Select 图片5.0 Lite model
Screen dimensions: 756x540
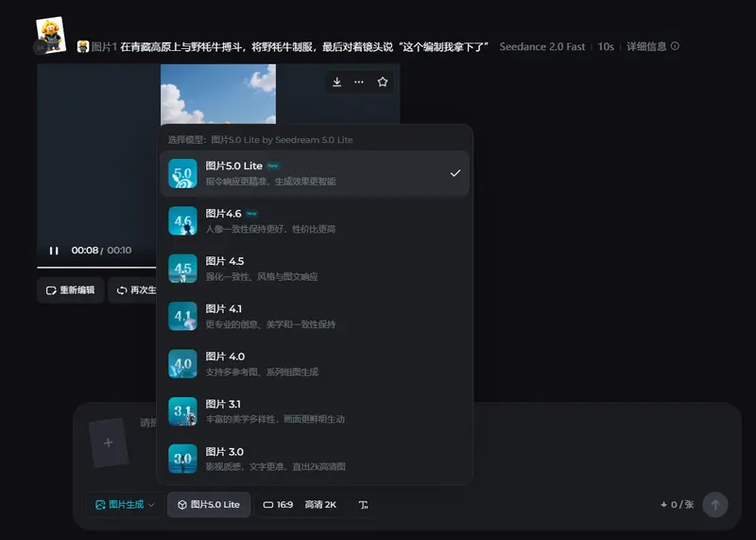click(x=315, y=173)
